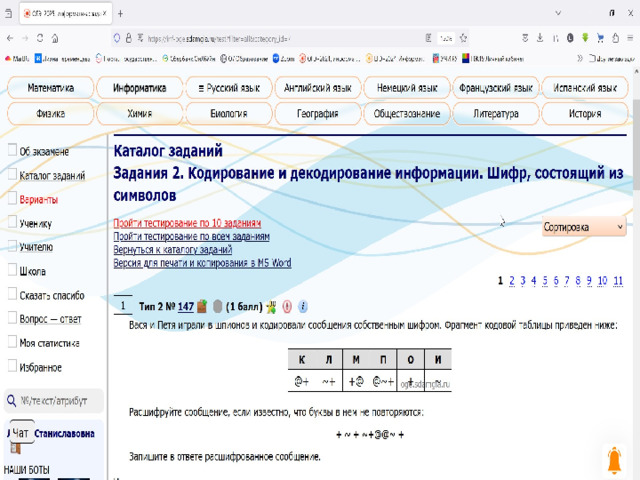This screenshot has width=640, height=480.
Task: Click the padlock site info icon
Action: click(129, 38)
